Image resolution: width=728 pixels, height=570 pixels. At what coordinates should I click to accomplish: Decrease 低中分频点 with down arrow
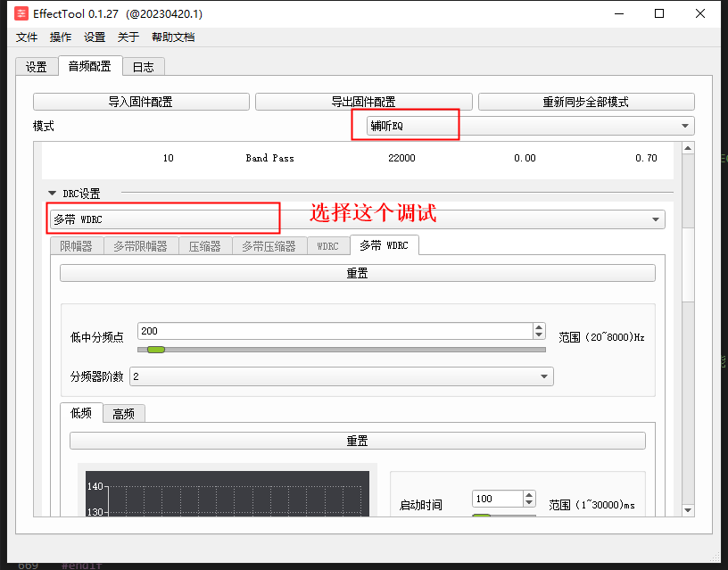click(539, 335)
